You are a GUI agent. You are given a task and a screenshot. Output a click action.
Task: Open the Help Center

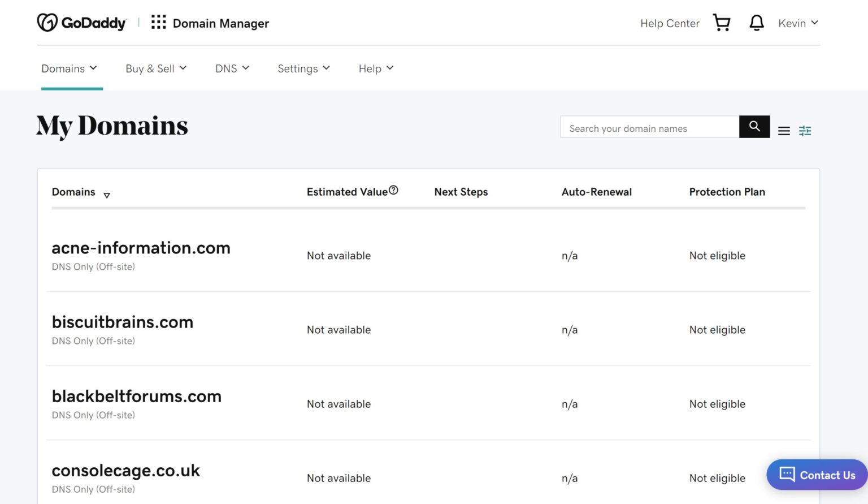(670, 23)
